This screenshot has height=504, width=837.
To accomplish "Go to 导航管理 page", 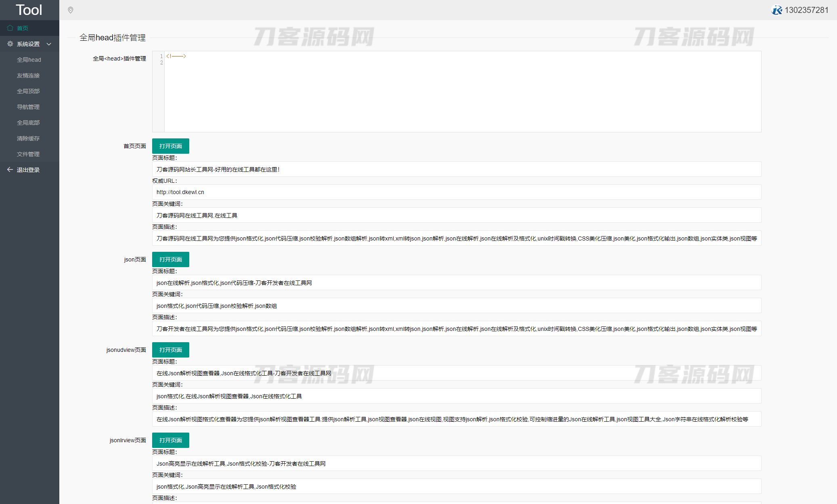I will point(28,107).
